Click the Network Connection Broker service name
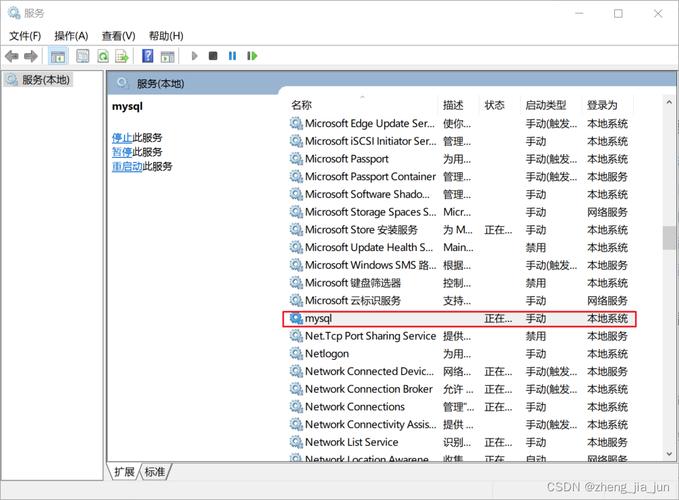 tap(369, 389)
